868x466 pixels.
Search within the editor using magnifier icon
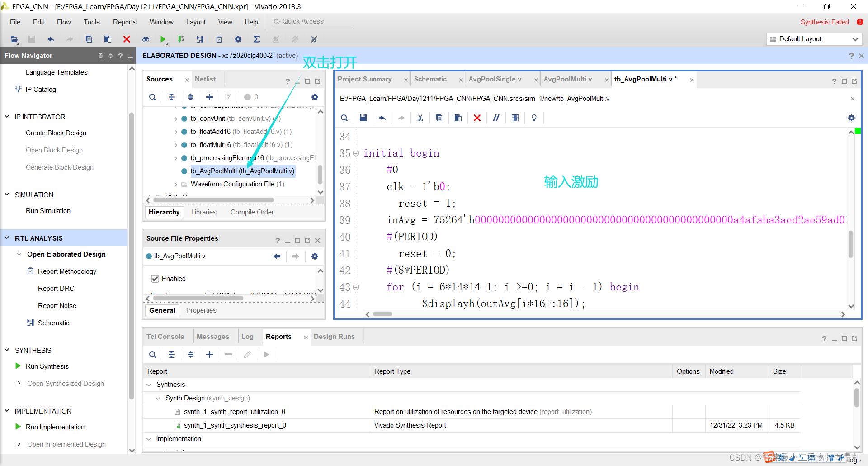(x=344, y=118)
